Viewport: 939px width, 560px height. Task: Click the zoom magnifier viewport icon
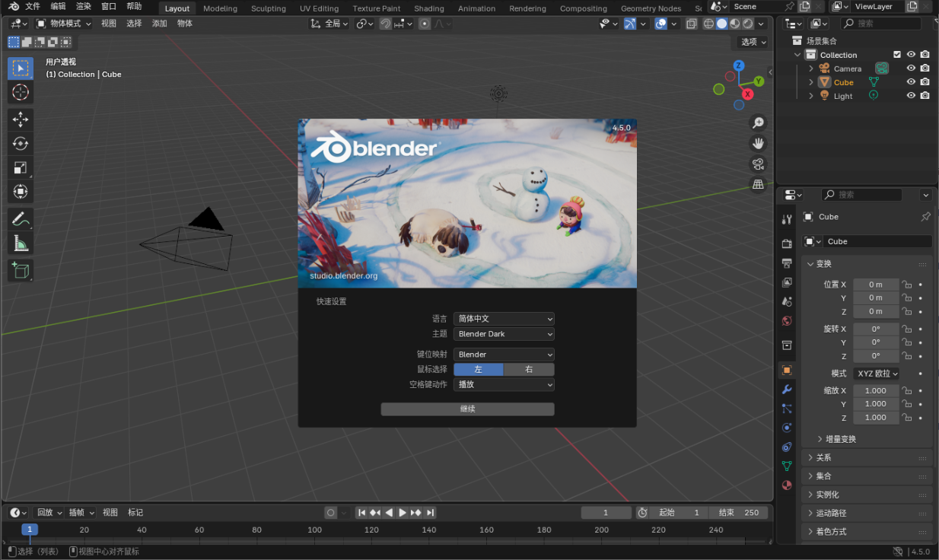click(x=758, y=123)
